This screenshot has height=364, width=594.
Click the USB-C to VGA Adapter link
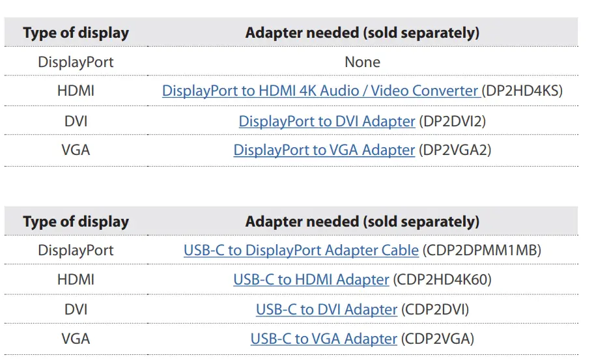pyautogui.click(x=324, y=339)
